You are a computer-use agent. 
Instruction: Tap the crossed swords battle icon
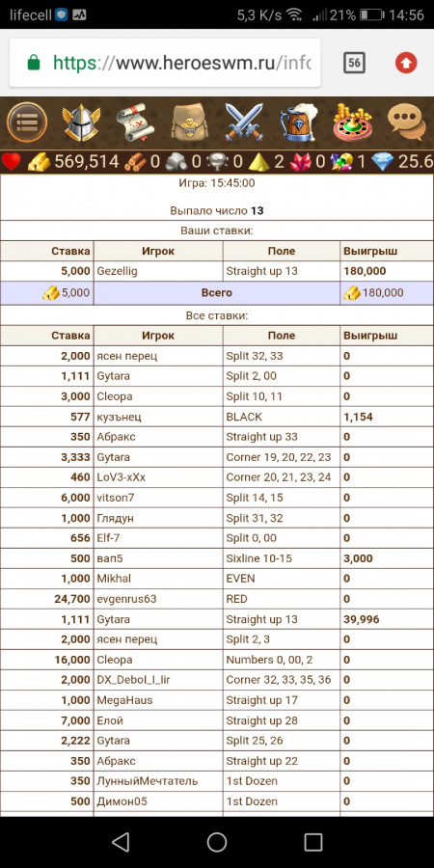(x=244, y=122)
